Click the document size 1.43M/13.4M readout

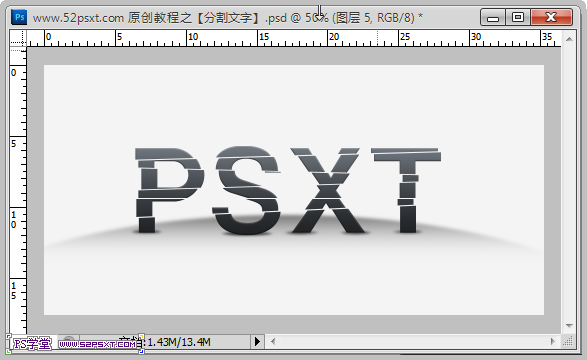[x=179, y=342]
